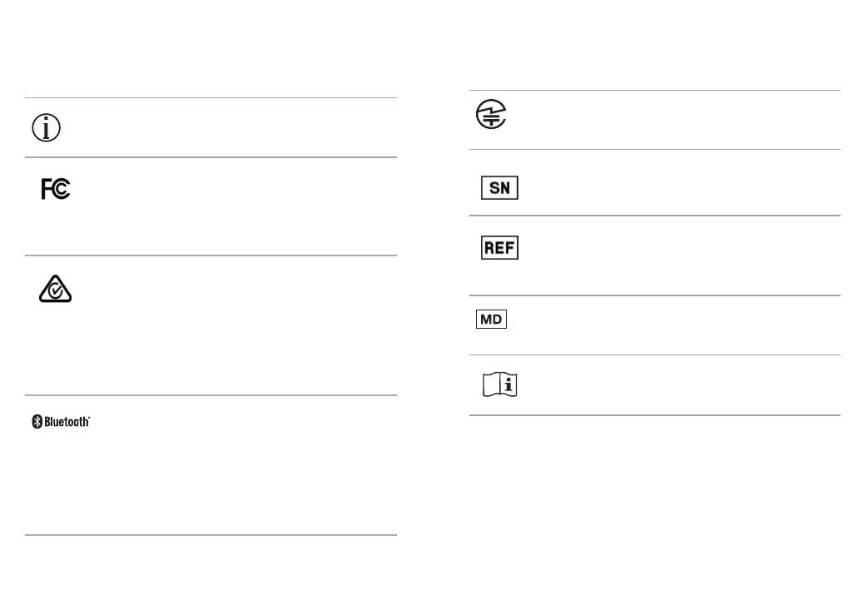Click the divider line between SN and REF

pyautogui.click(x=655, y=216)
